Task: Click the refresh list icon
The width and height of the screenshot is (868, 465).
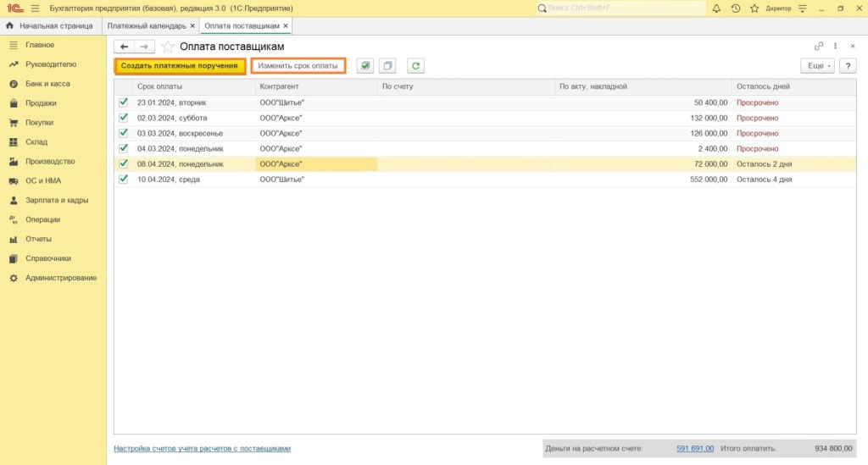Action: 415,66
